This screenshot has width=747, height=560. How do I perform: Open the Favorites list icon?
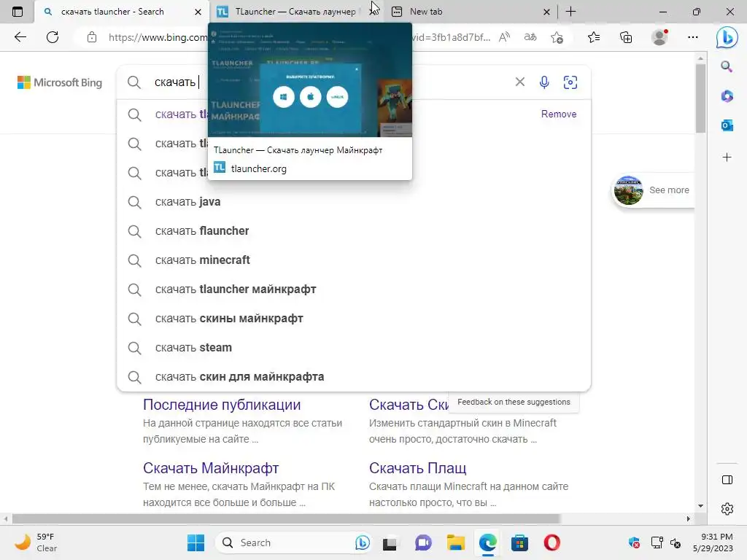point(594,37)
